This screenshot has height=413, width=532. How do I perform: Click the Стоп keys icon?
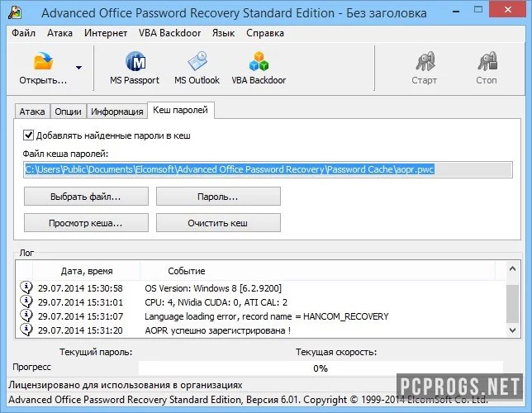(487, 61)
